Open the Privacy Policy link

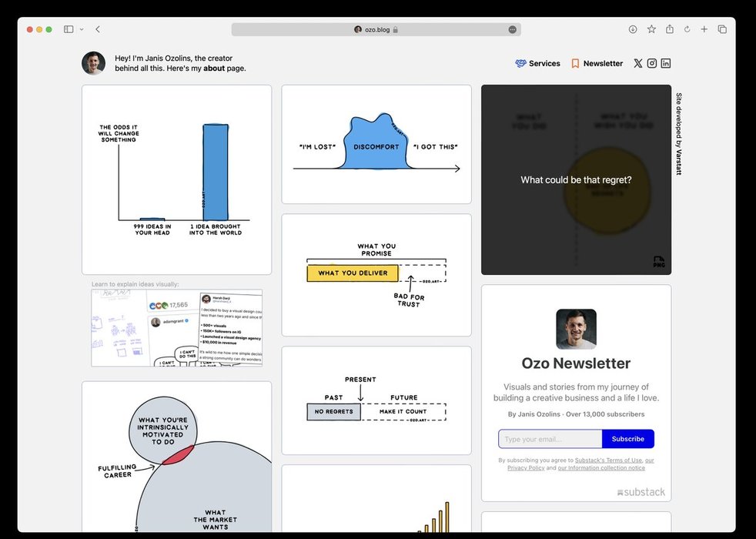(x=526, y=467)
